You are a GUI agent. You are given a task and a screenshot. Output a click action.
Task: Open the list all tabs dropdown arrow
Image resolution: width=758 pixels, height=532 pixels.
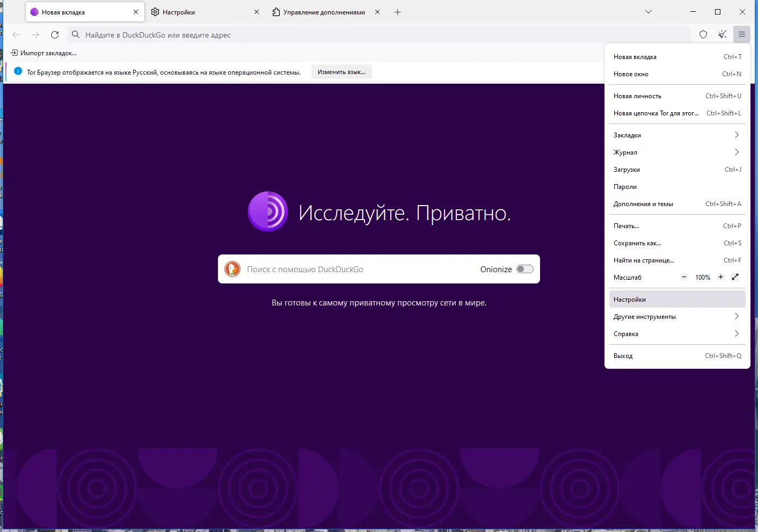tap(648, 12)
